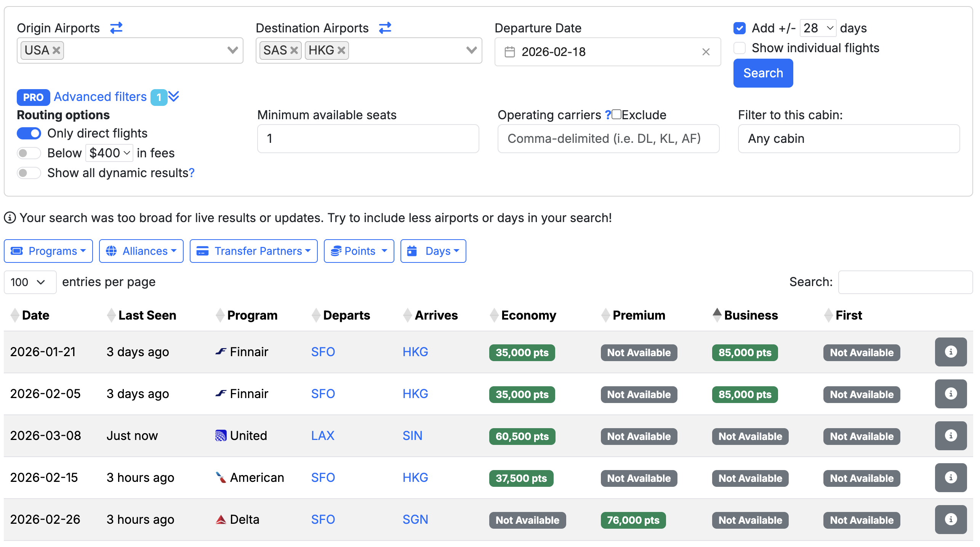This screenshot has height=547, width=980.
Task: Clear the departure date with the X
Action: [x=706, y=52]
